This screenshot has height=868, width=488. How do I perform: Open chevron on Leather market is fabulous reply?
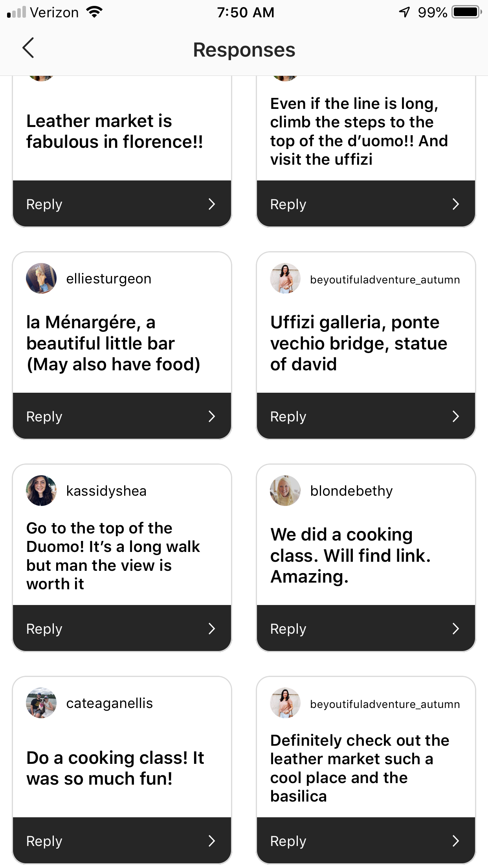pos(212,204)
